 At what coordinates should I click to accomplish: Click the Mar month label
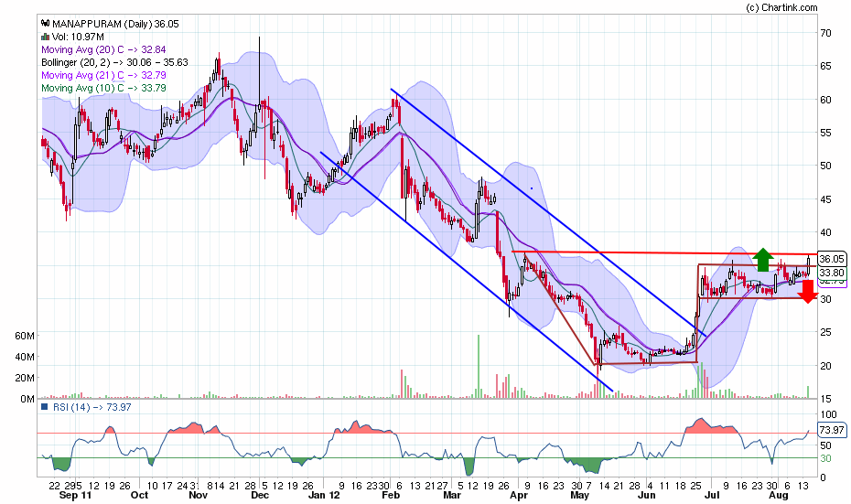pyautogui.click(x=452, y=496)
